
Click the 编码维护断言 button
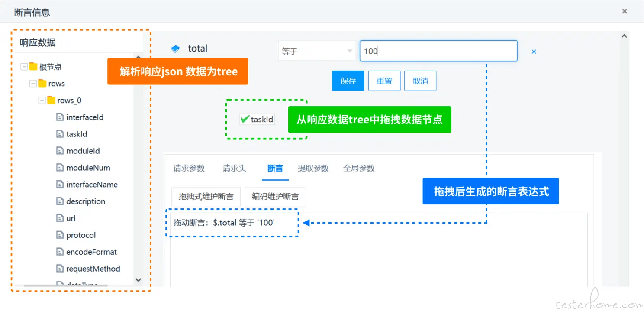(x=275, y=197)
